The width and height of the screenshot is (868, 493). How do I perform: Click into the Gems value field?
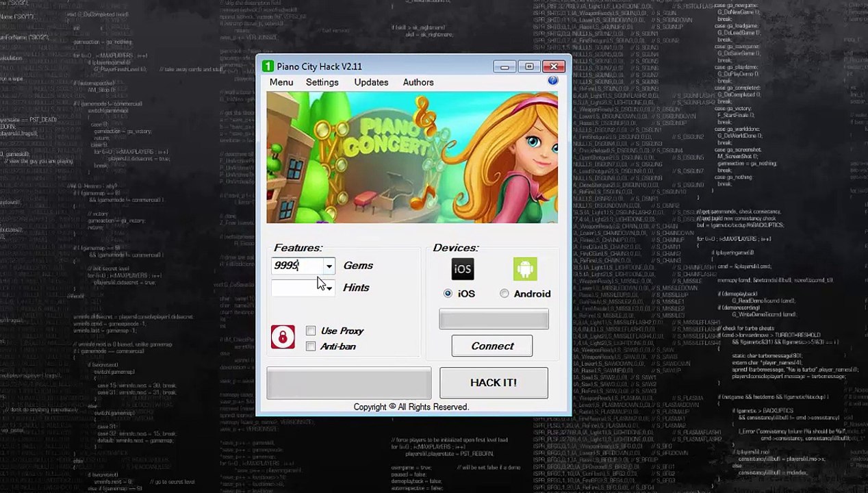click(298, 266)
